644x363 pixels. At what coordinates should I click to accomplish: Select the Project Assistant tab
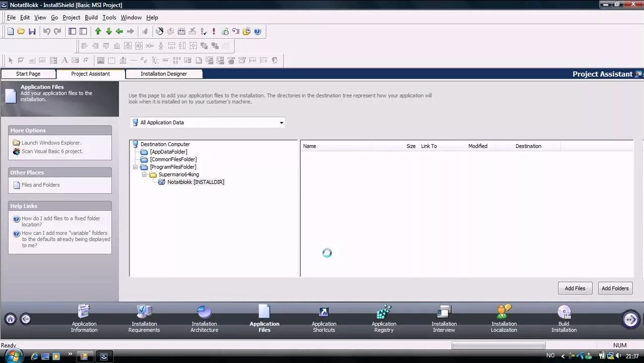point(90,74)
